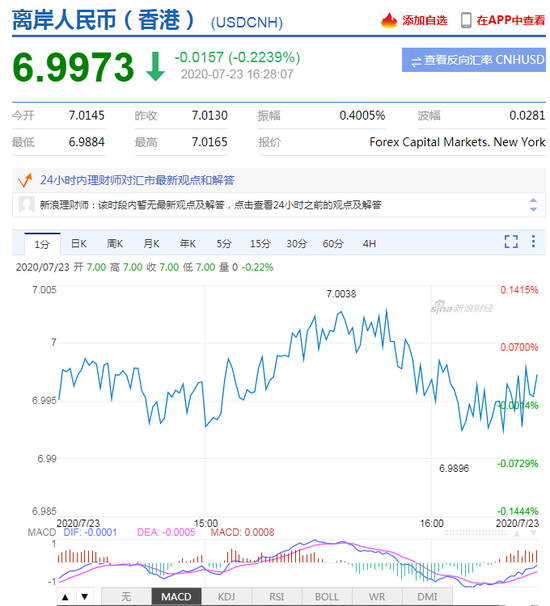Click the faint down triangle beside range slider

coord(533,533)
